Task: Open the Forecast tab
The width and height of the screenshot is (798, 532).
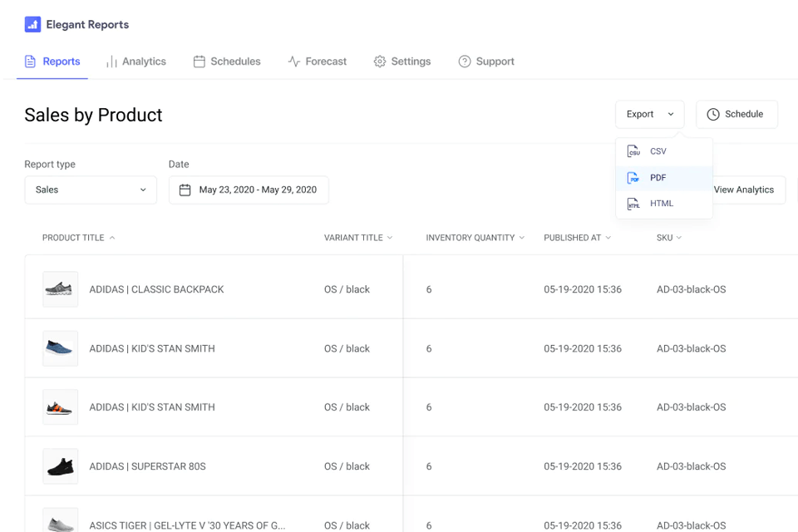Action: point(317,62)
